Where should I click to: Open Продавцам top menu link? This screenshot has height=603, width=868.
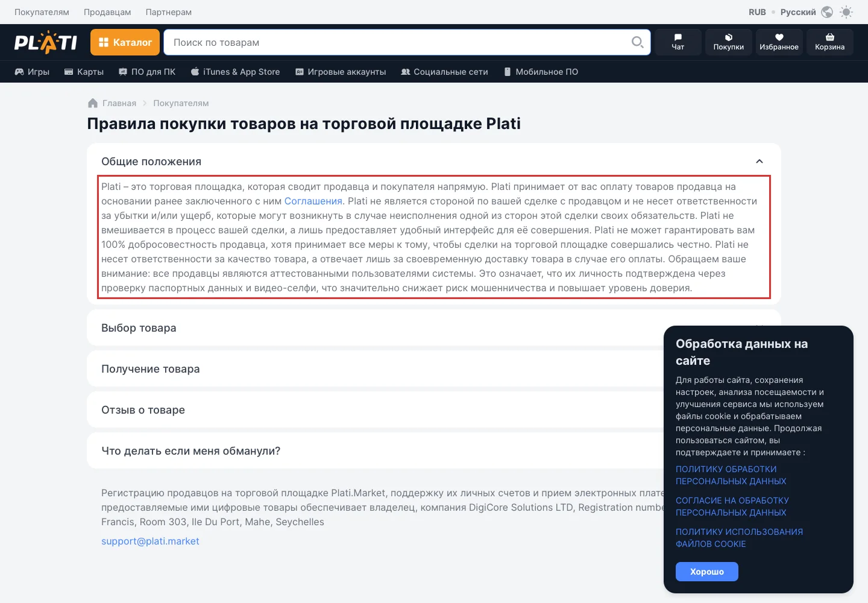pyautogui.click(x=107, y=12)
